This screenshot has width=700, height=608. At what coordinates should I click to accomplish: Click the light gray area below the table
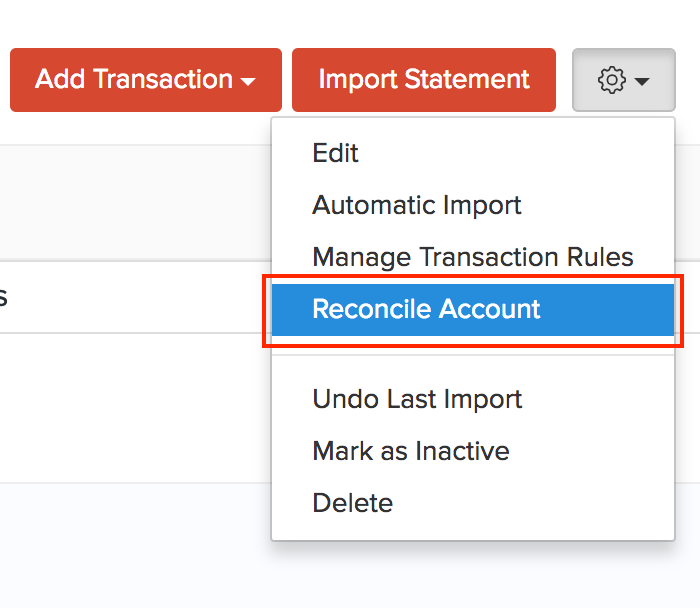pos(130,545)
